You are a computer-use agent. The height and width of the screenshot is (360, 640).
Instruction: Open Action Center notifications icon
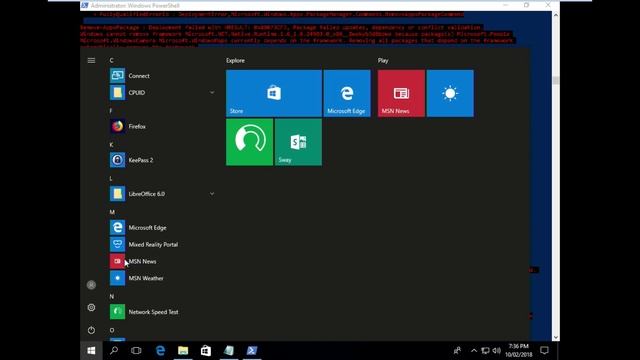[x=544, y=351]
